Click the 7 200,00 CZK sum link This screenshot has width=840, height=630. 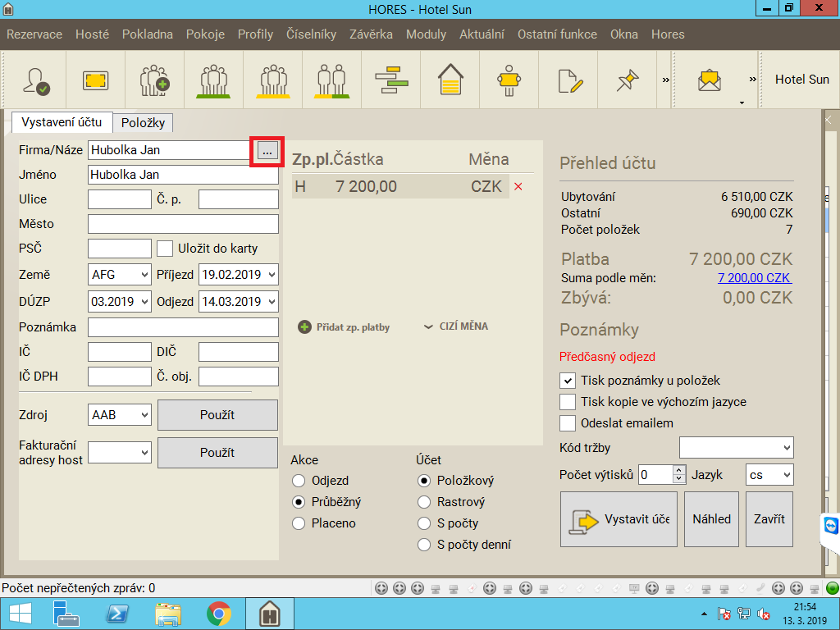(754, 278)
